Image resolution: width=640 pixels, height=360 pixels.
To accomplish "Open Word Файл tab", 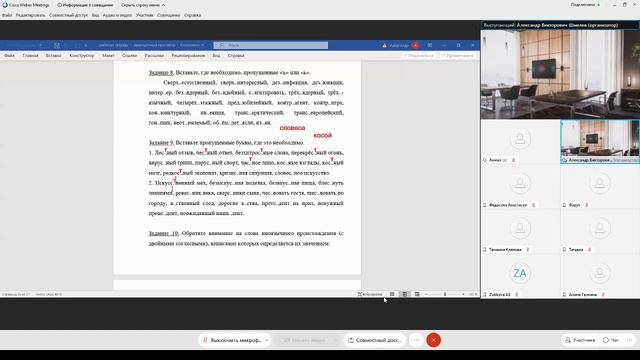I will (9, 56).
